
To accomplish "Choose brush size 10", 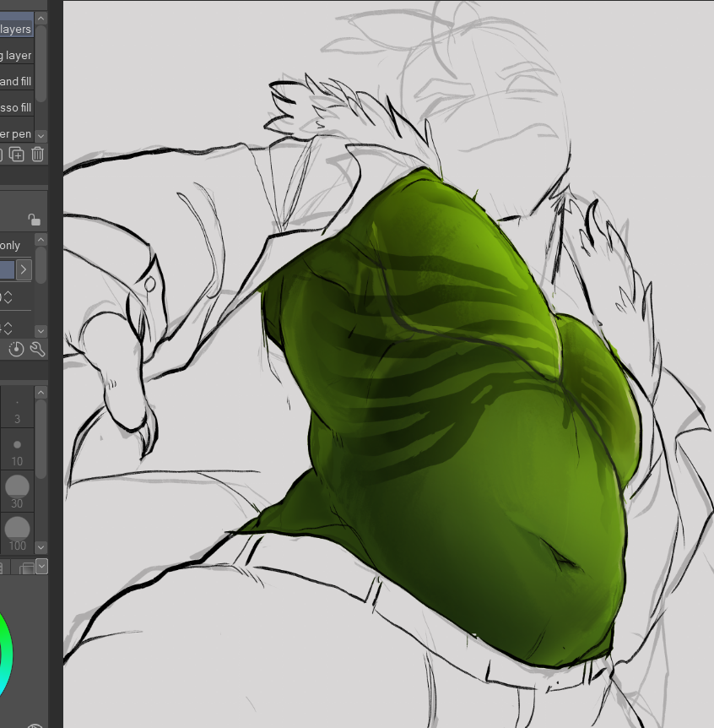I will click(x=17, y=449).
